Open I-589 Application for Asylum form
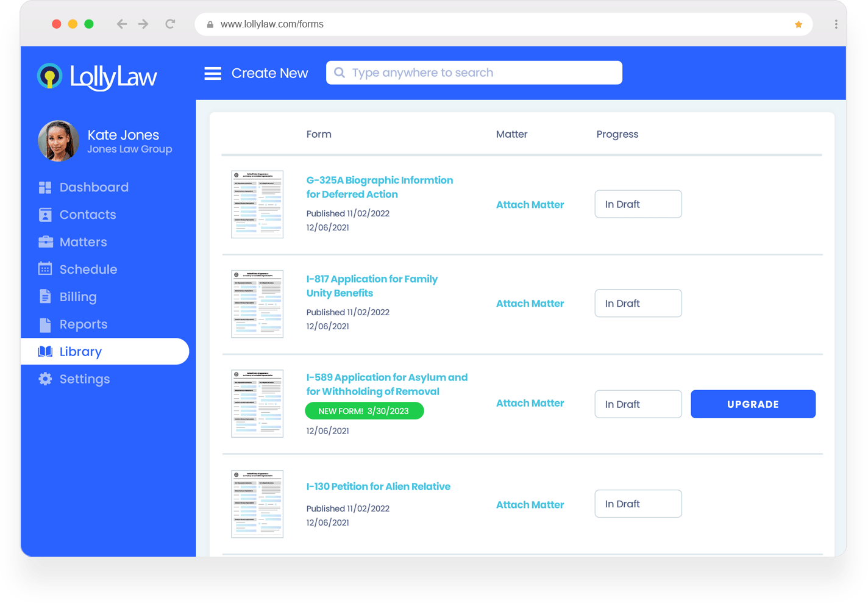The height and width of the screenshot is (603, 868). click(x=386, y=384)
